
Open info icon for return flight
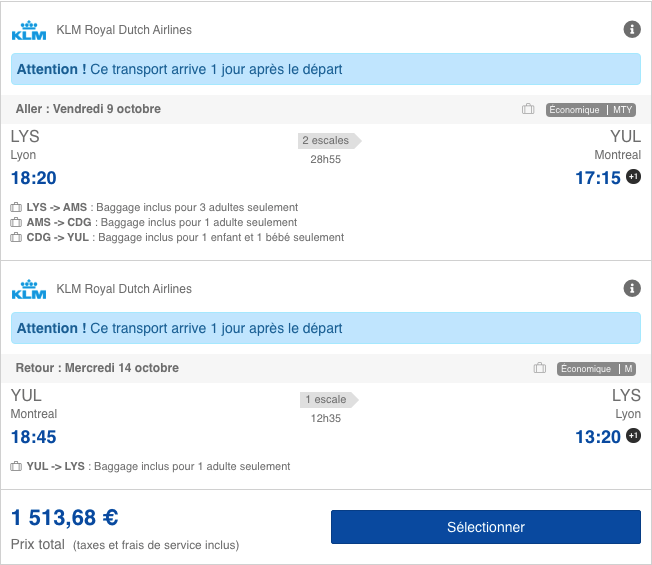point(632,289)
